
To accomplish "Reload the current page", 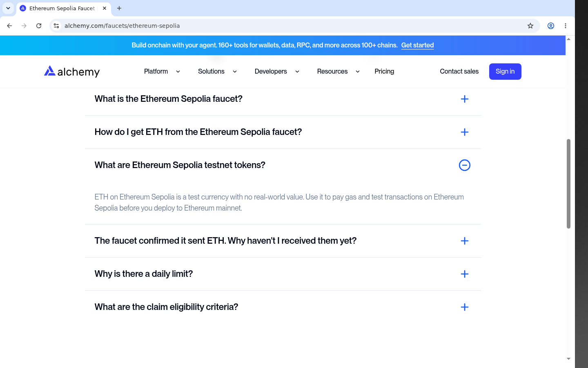I will point(39,26).
